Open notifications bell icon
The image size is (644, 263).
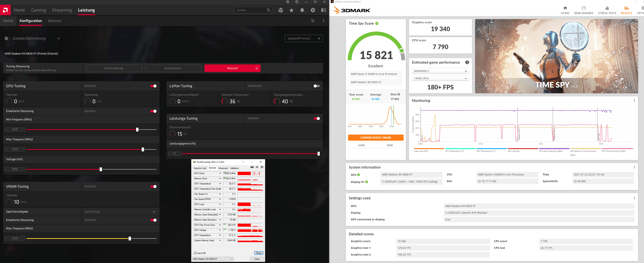pyautogui.click(x=302, y=10)
